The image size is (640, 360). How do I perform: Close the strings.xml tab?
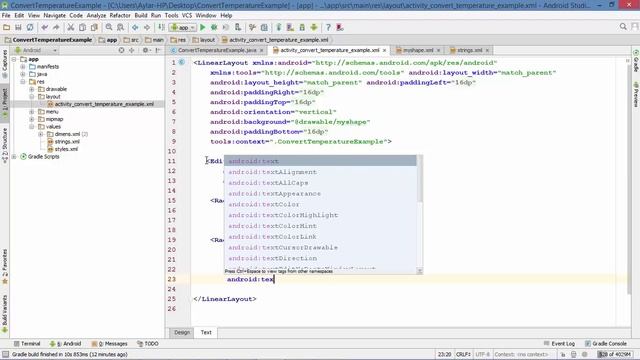pyautogui.click(x=487, y=50)
